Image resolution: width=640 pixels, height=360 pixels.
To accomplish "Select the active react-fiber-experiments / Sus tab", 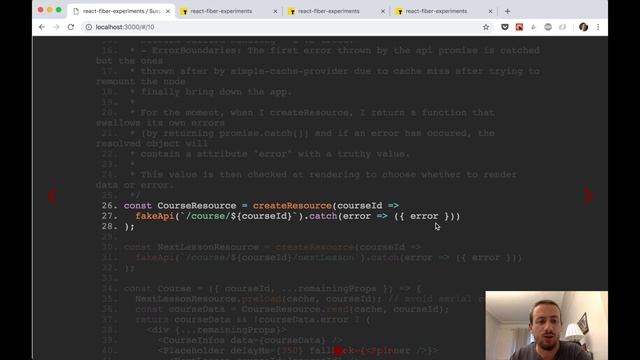I will [x=121, y=11].
